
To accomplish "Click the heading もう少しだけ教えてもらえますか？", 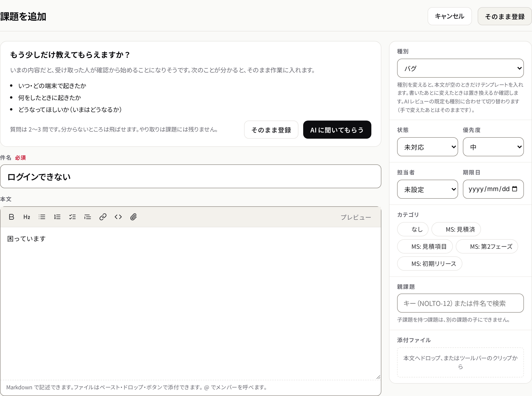I will [x=70, y=55].
